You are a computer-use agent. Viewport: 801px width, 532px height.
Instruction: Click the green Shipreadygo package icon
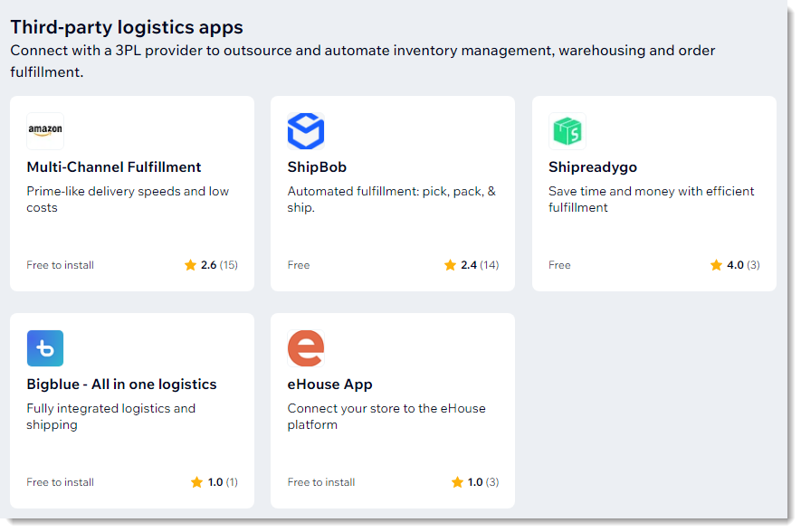[x=567, y=130]
